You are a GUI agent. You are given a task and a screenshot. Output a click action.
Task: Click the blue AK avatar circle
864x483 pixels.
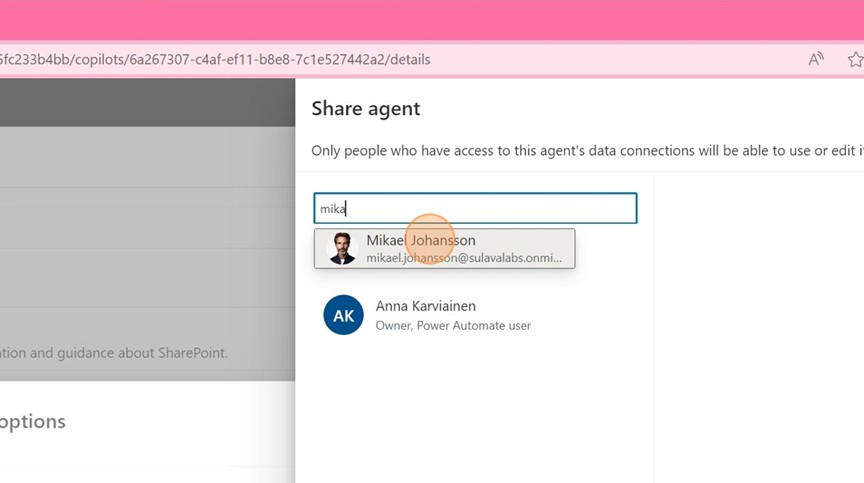pos(343,315)
